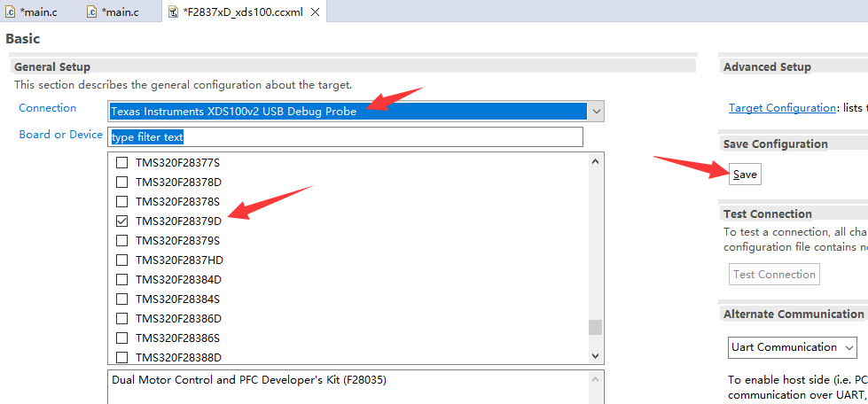Click the C file icon on second main.c tab
Screen dimensions: 868x404
pyautogui.click(x=92, y=12)
